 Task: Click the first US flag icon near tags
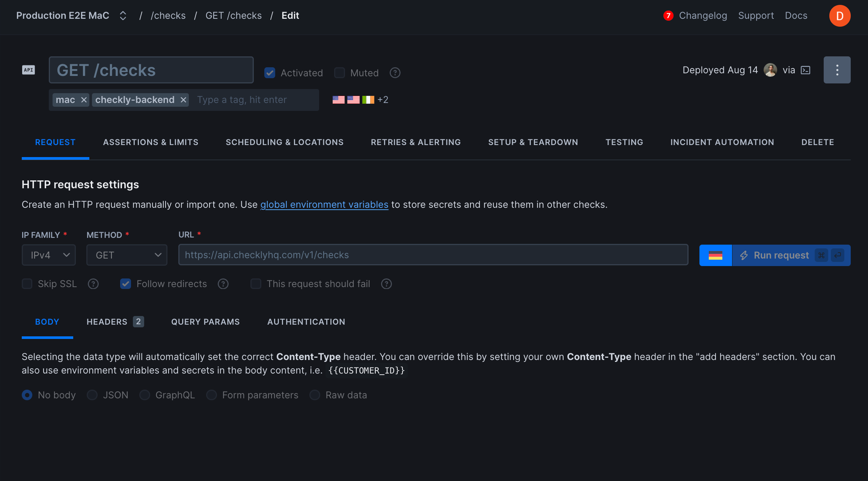338,100
